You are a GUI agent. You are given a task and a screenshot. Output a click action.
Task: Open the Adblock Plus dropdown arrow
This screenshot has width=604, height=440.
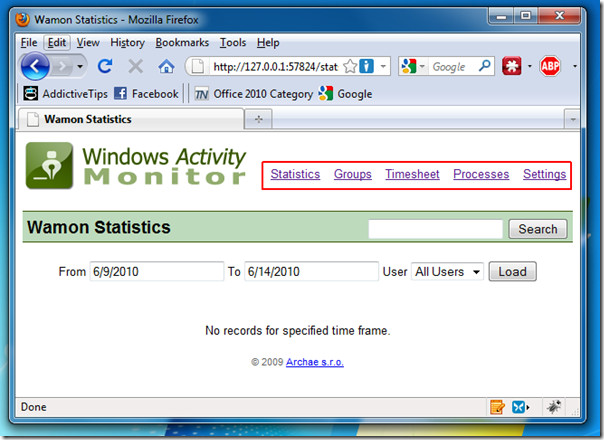pos(574,66)
